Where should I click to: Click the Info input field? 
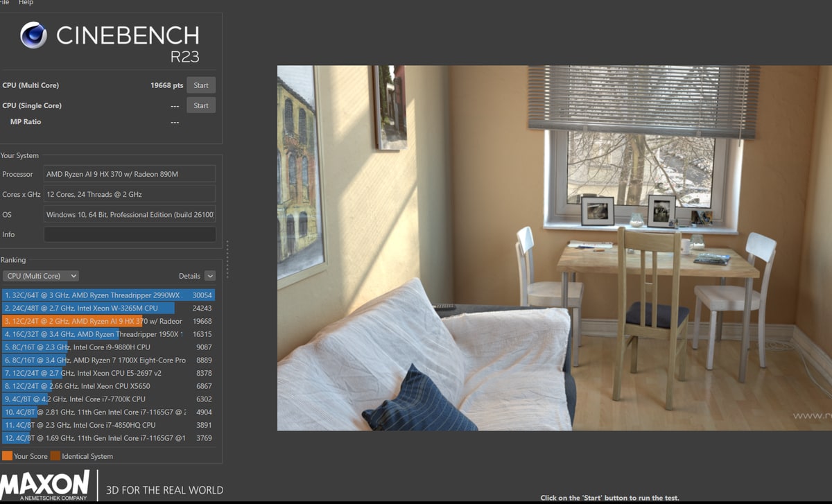pos(130,234)
